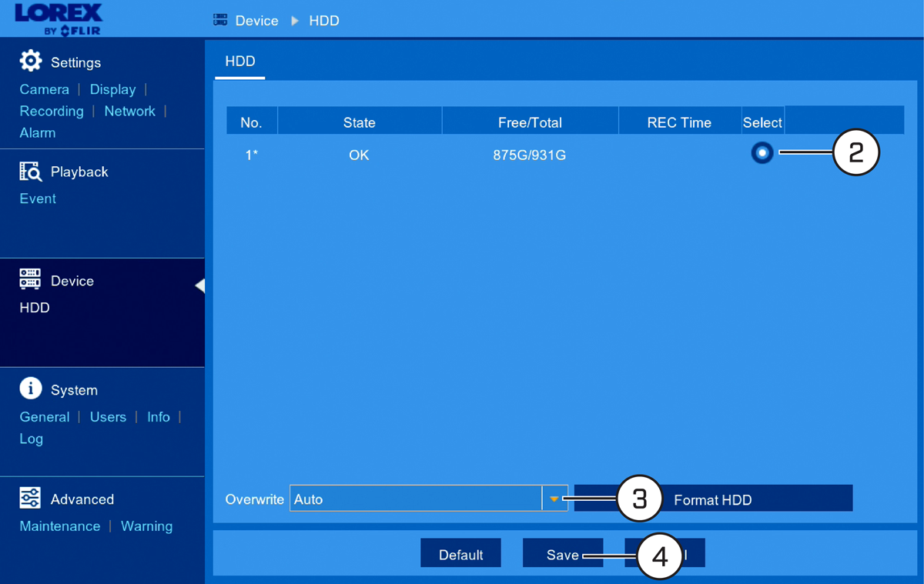
Task: Collapse sidebar with white arrow marker
Action: pos(200,285)
